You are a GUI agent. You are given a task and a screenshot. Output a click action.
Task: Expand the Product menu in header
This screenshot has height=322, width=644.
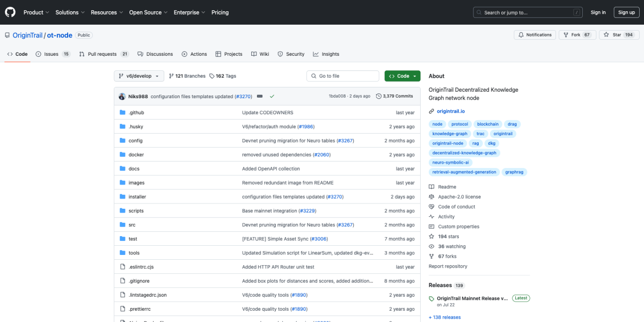(x=36, y=12)
